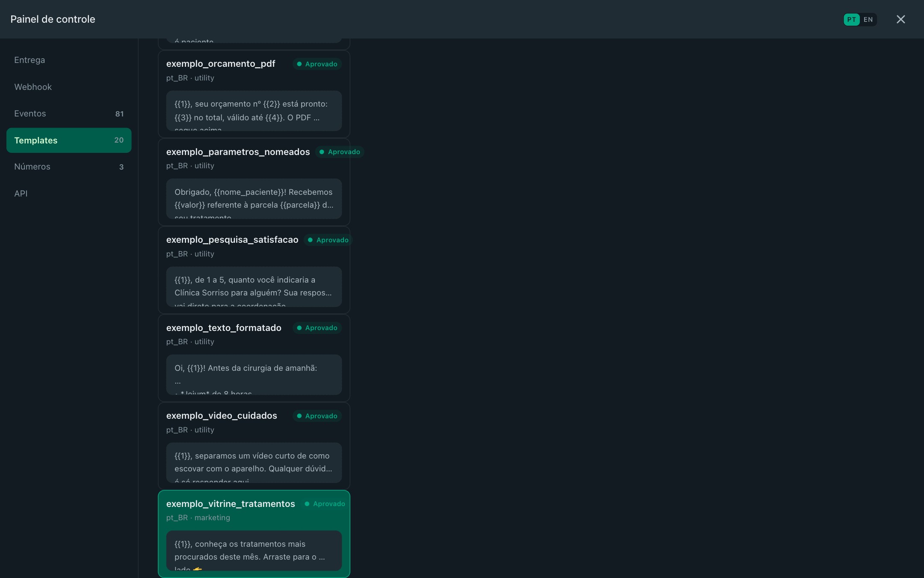The image size is (924, 578).
Task: Click Aprovado badge on exemplo_vitrine_tratamentos
Action: pyautogui.click(x=325, y=504)
